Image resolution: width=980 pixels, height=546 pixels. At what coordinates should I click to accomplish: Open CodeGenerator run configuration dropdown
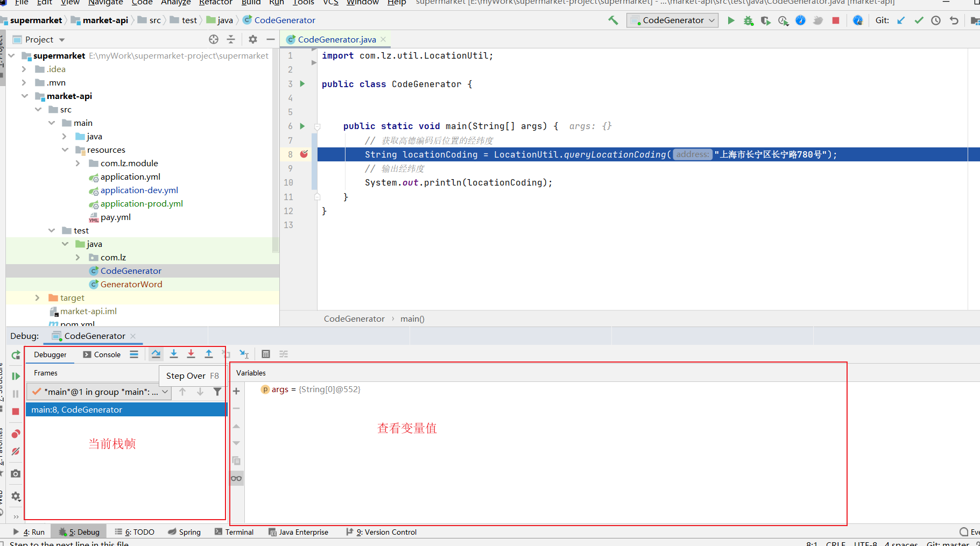673,20
